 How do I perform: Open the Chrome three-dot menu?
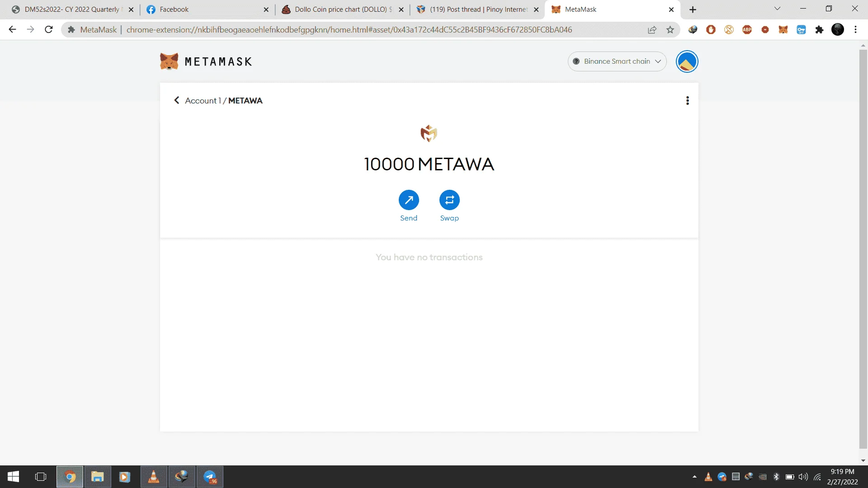[855, 30]
